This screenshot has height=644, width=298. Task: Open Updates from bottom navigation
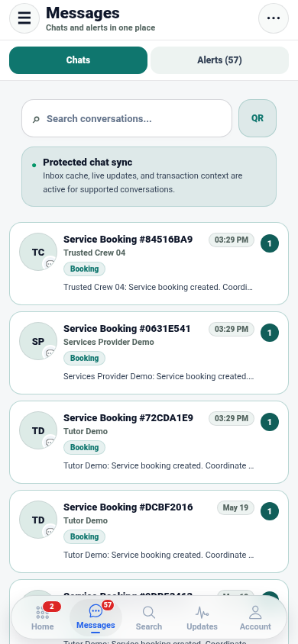(x=202, y=618)
